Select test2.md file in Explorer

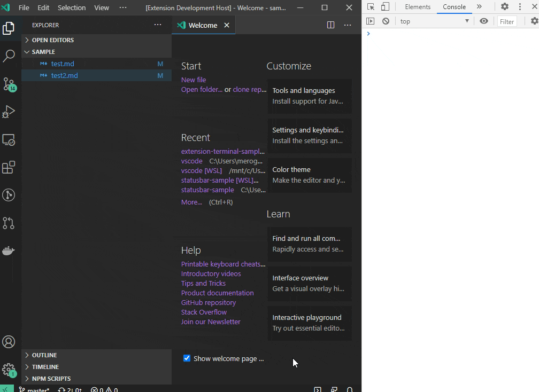pos(96,75)
